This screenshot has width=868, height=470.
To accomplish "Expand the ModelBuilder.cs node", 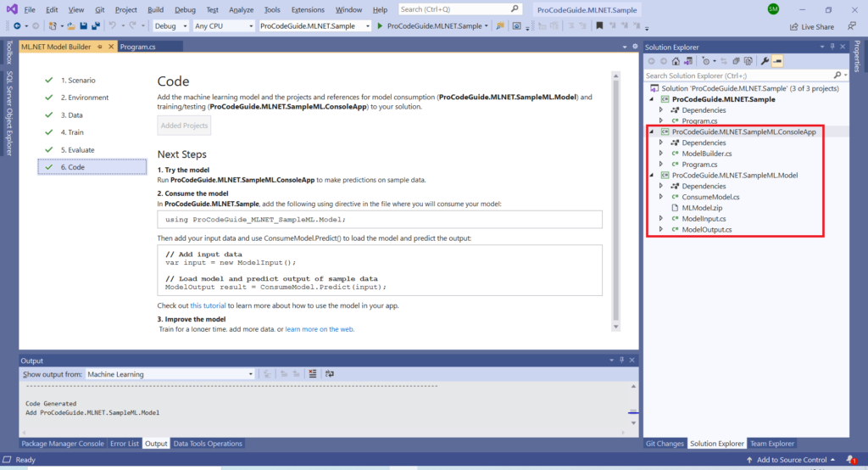I will 661,154.
